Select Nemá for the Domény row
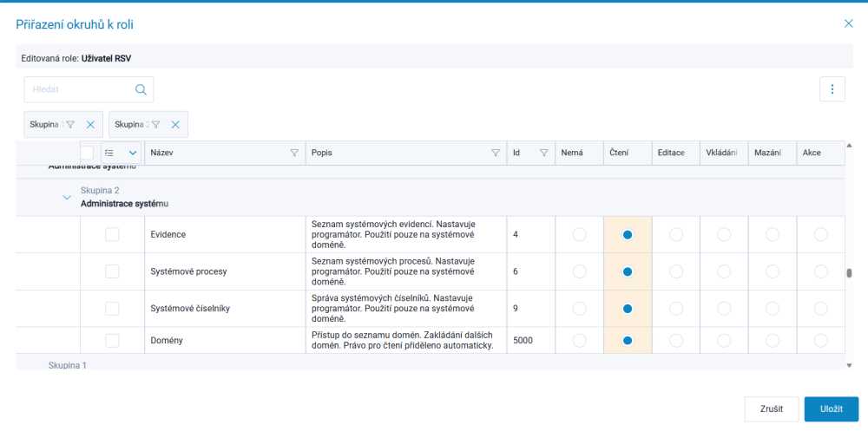 (x=579, y=340)
